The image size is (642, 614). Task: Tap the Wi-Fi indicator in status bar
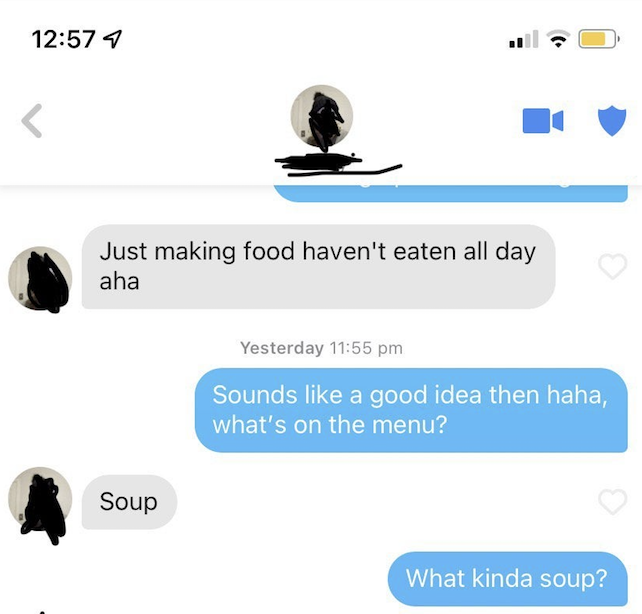tap(558, 39)
